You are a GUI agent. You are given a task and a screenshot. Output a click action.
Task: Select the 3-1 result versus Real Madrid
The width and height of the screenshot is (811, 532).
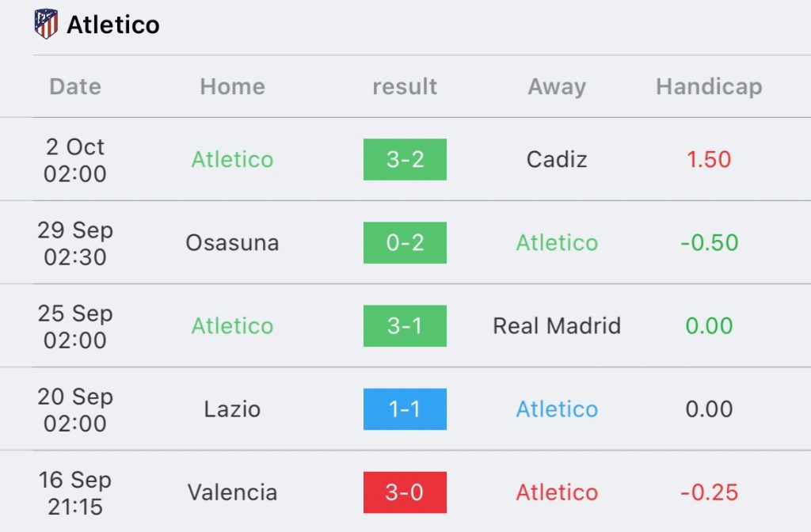click(x=405, y=325)
